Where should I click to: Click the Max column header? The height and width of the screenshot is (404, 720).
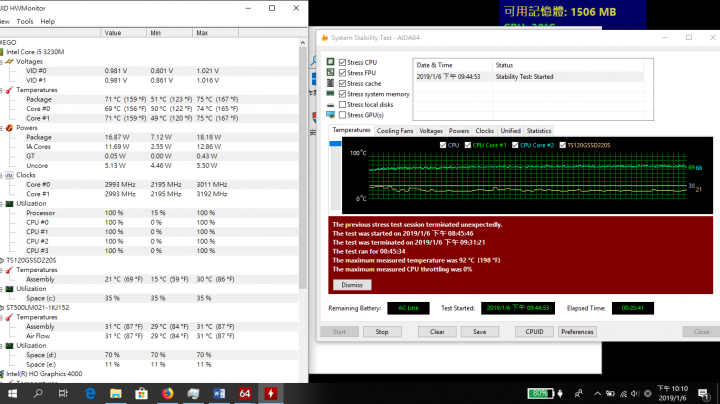pos(216,33)
